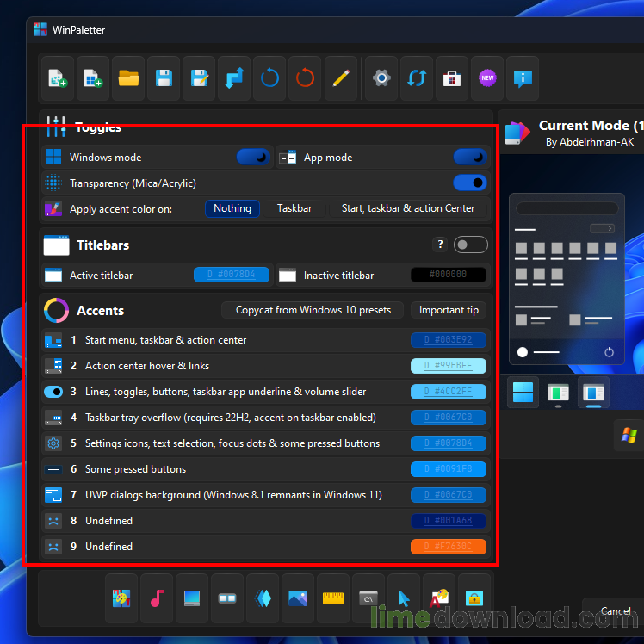Click the blue cursor arrow icon
This screenshot has height=644, width=644.
click(x=404, y=598)
